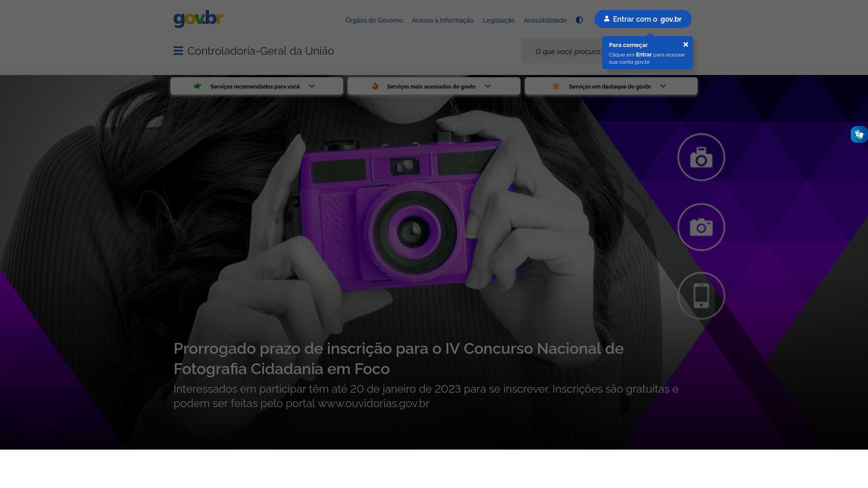Click the thumbs-up hand icon in recommended services

coord(198,86)
